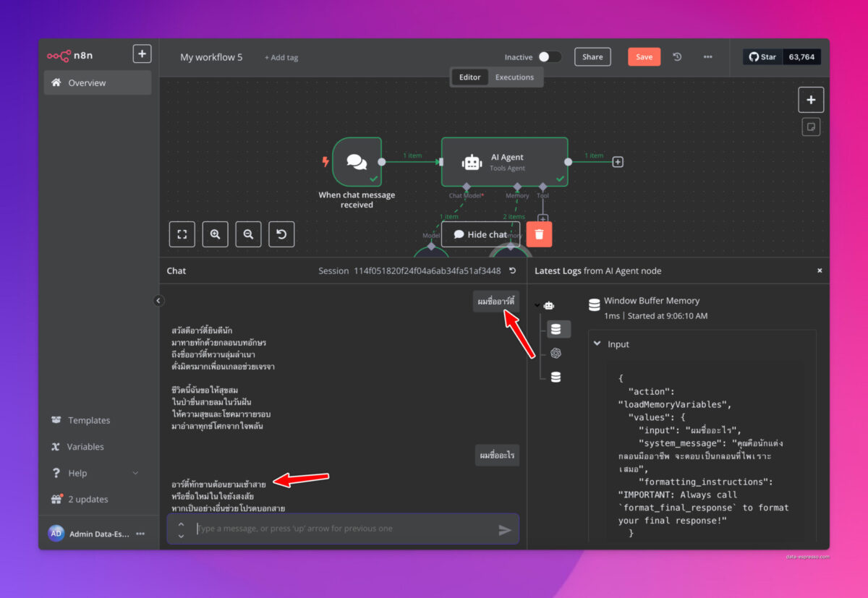Toggle the workflow Inactive switch
This screenshot has width=868, height=598.
550,57
